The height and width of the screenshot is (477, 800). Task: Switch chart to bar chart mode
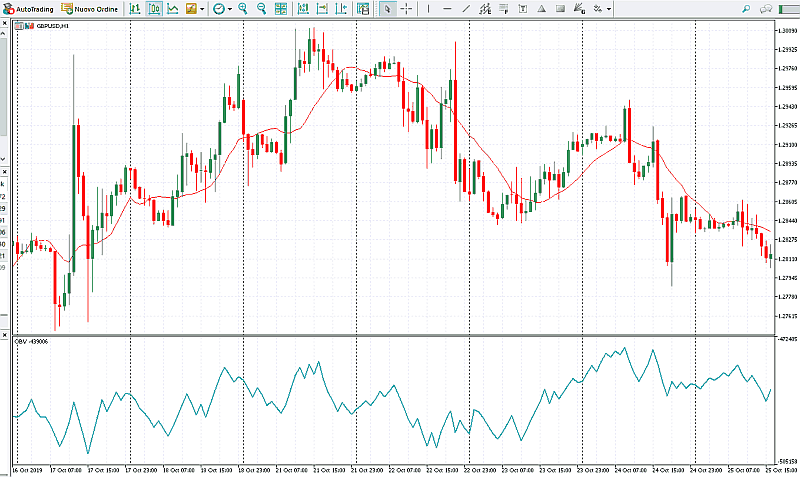(x=135, y=9)
